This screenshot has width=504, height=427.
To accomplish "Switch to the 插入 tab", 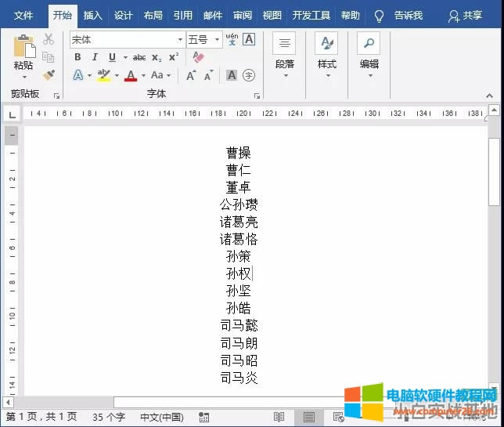I will (93, 15).
